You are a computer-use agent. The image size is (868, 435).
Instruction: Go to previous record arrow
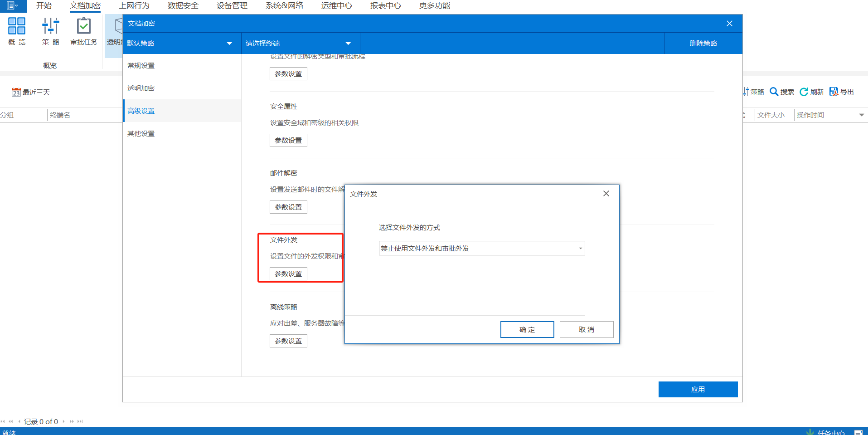[19, 421]
